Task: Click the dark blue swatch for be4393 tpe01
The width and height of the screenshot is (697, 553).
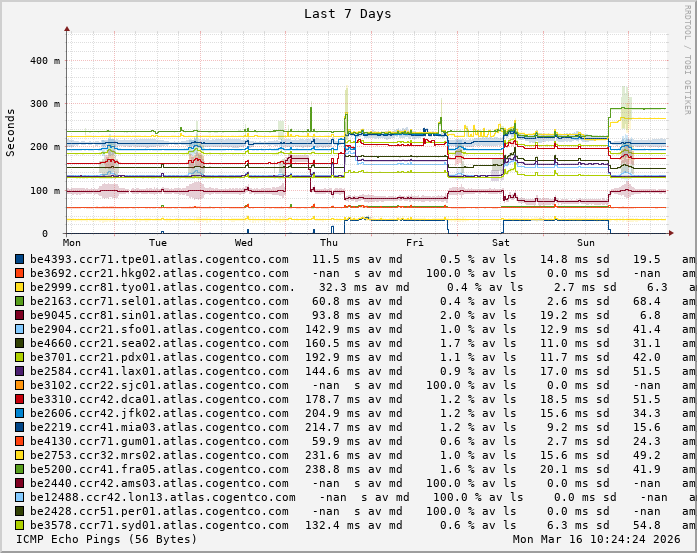Action: pos(20,259)
